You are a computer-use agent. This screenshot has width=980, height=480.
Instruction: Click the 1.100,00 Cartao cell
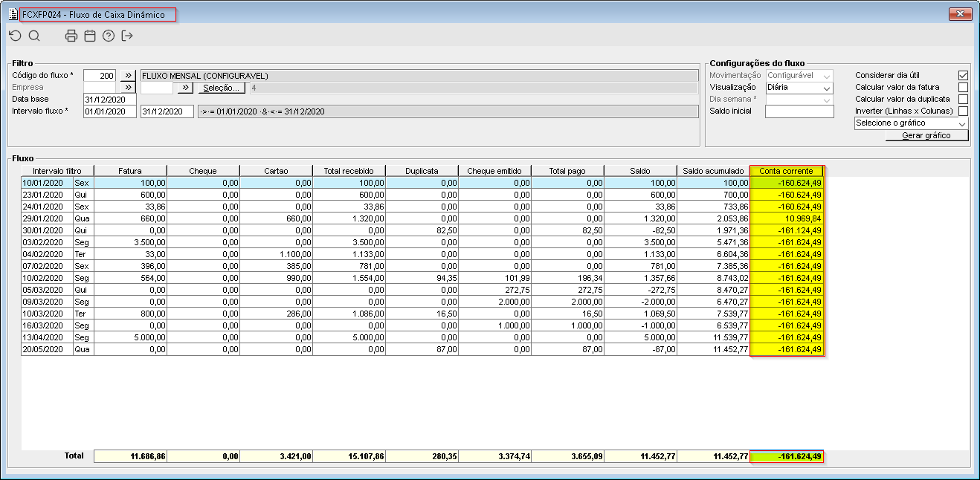[276, 254]
